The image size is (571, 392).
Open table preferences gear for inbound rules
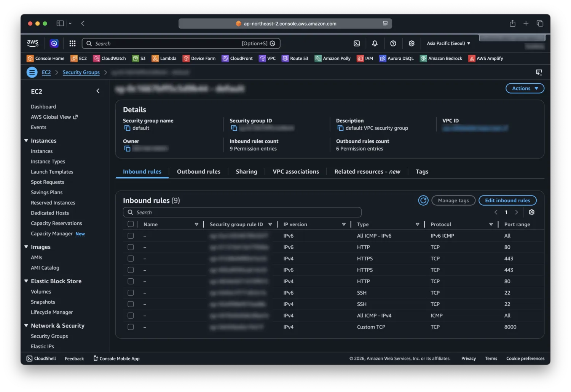pos(531,212)
